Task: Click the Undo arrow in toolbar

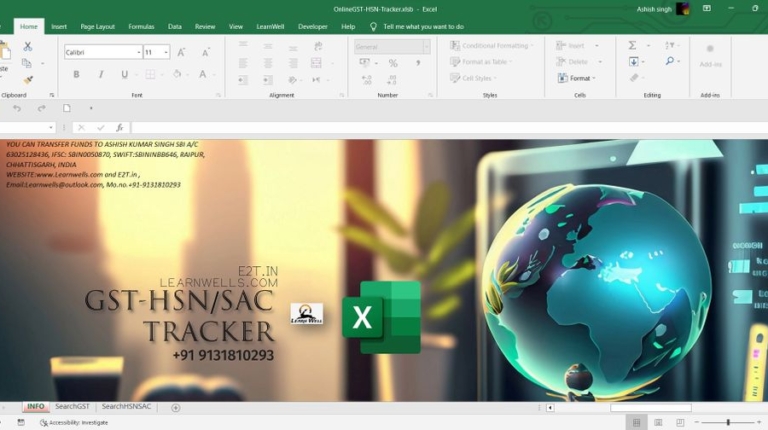Action: 17,108
